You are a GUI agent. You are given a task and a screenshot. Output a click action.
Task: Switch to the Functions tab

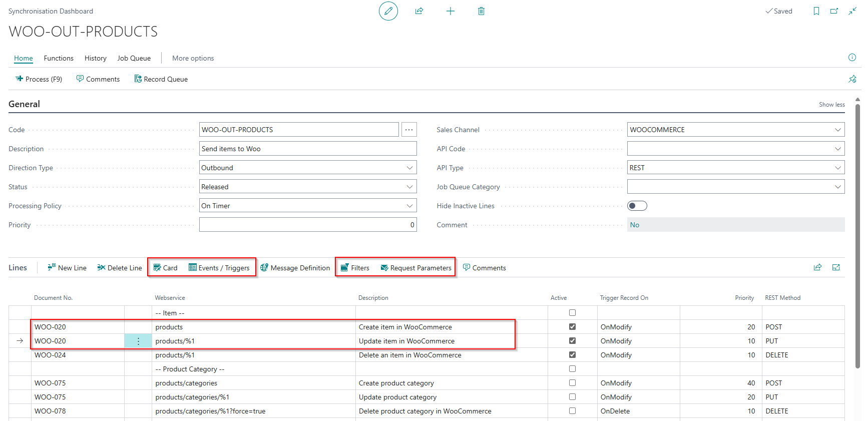pos(59,58)
